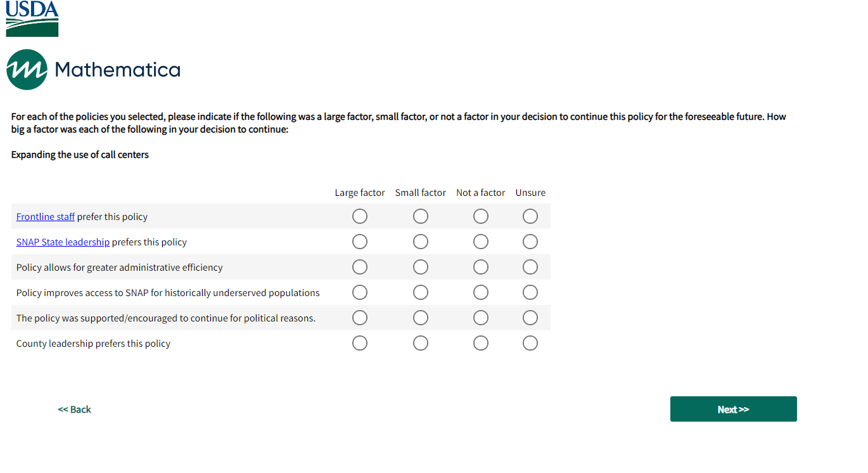Mark Small factor for SNAP State leadership
Screen dimensions: 868x473
421,242
